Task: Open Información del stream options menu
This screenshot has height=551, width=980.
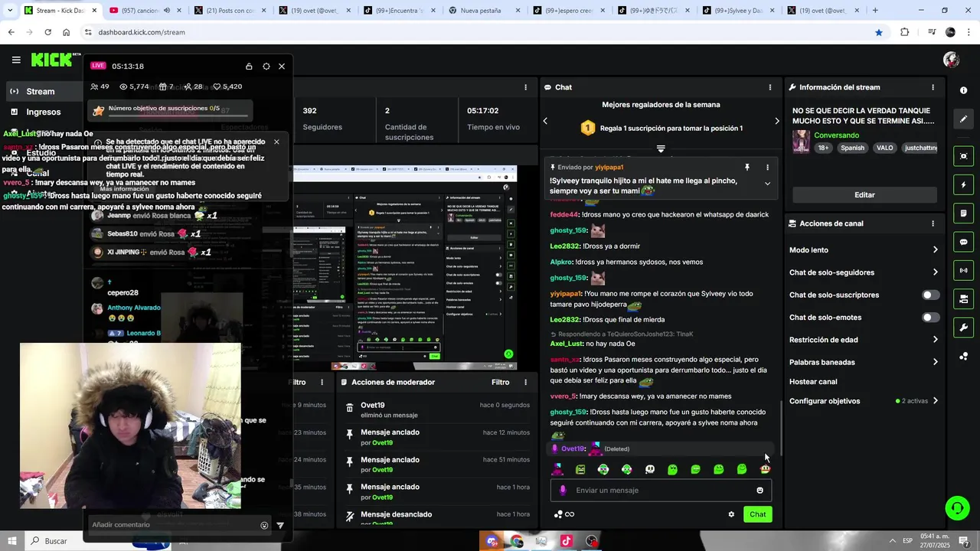Action: [x=933, y=87]
